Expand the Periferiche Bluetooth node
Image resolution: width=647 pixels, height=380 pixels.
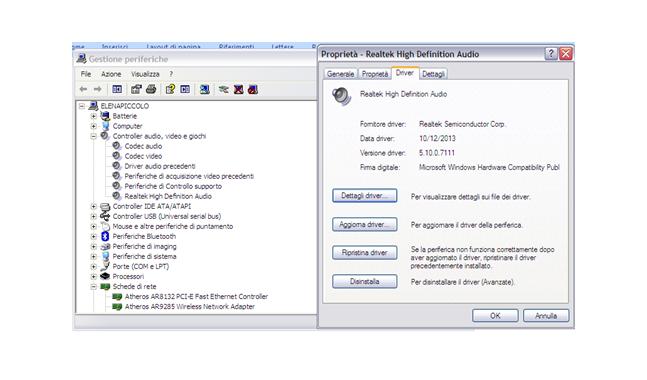[94, 236]
